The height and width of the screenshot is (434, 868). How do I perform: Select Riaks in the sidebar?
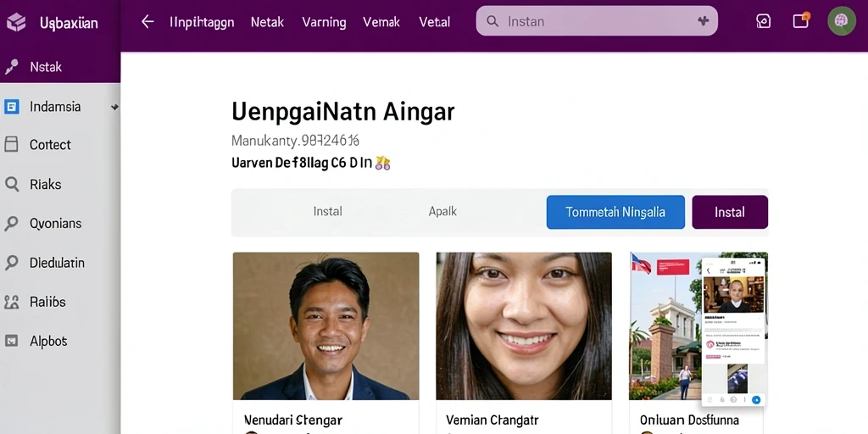(60, 184)
